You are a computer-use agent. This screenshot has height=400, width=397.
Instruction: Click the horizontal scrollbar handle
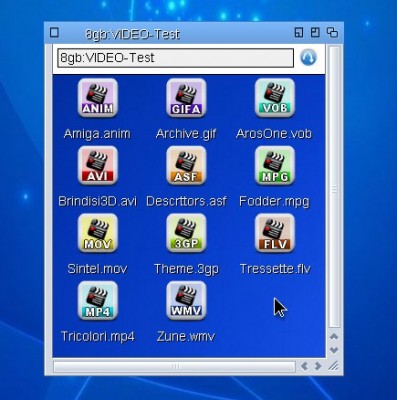coord(174,367)
